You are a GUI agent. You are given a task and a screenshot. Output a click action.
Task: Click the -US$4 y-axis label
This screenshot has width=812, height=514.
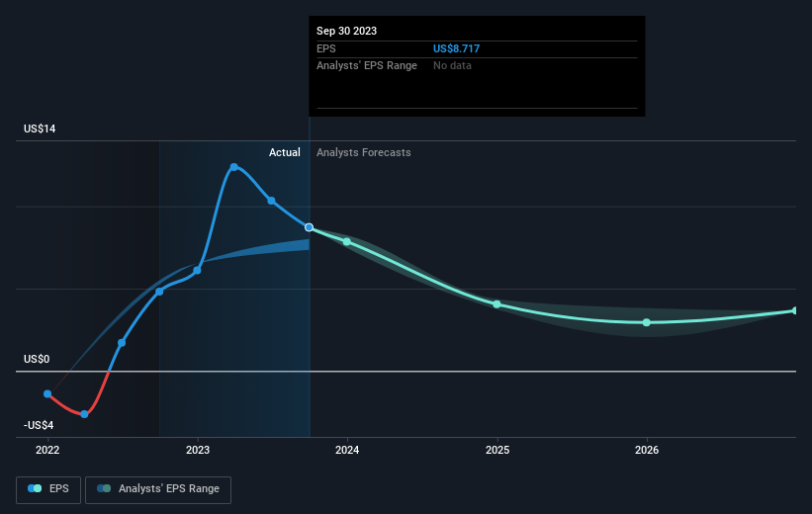[39, 425]
